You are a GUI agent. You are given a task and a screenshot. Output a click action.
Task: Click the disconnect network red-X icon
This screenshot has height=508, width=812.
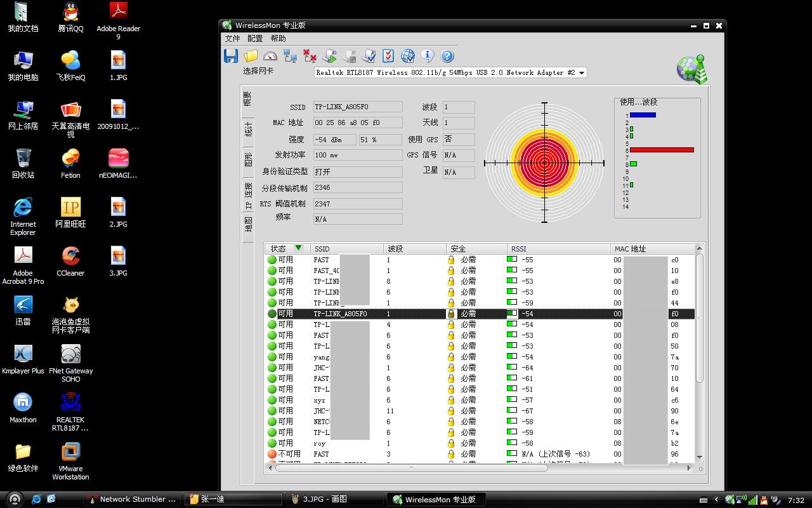[x=310, y=56]
